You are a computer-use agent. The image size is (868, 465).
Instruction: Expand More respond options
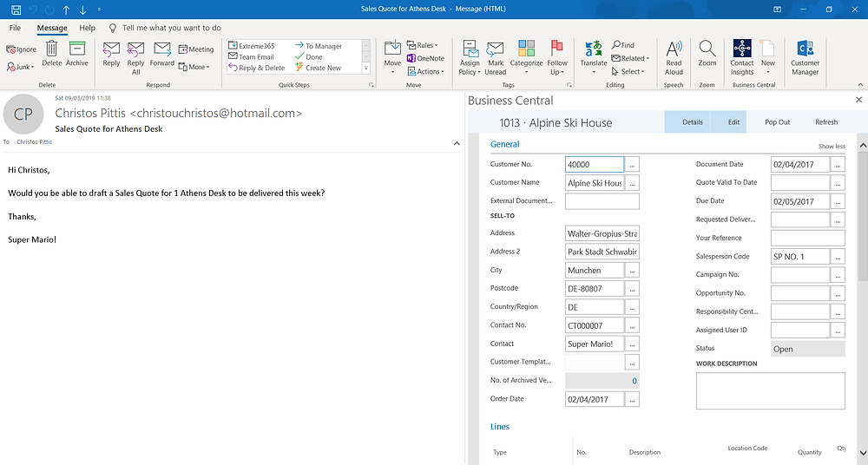pos(194,67)
